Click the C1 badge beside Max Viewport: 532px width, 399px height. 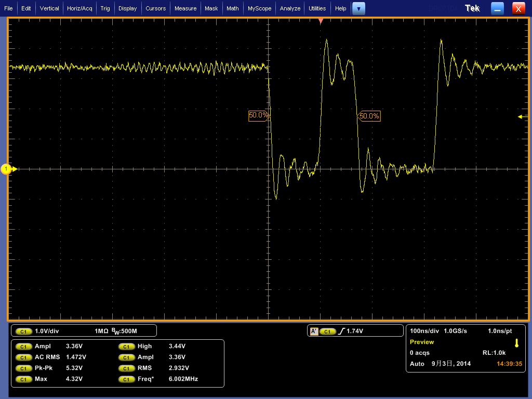click(23, 379)
